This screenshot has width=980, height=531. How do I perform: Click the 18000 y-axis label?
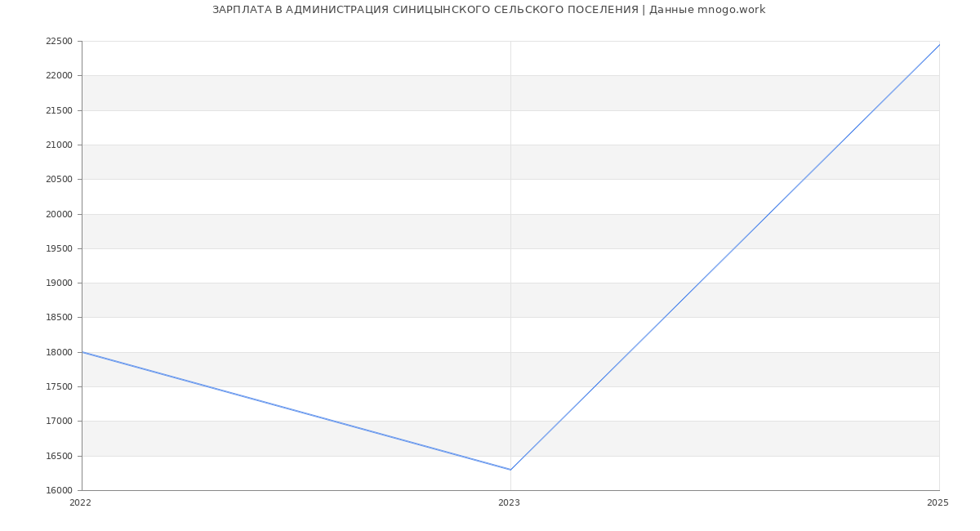(59, 353)
